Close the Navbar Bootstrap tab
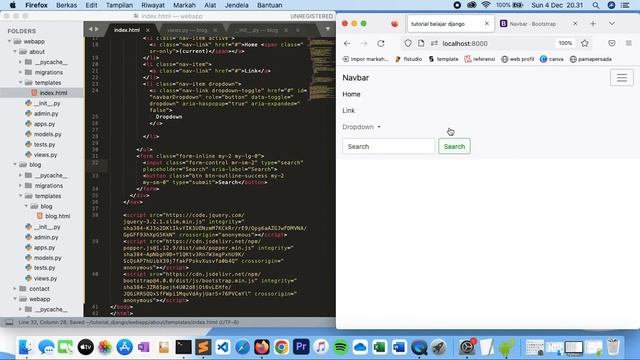Screen dimensions: 640x360 (x=575, y=24)
